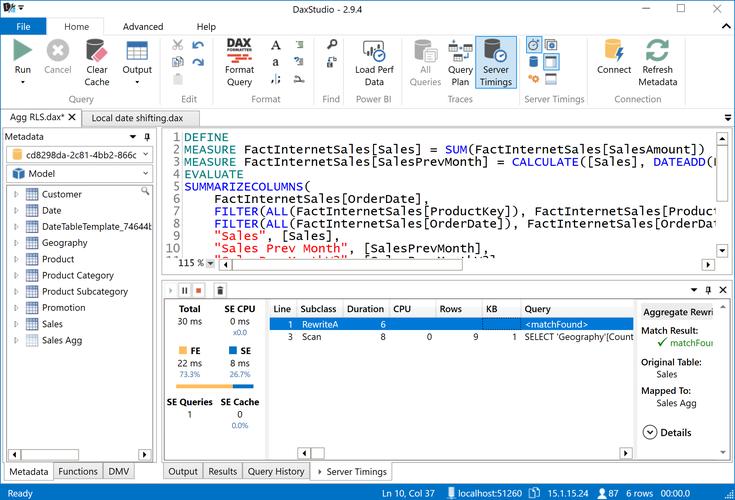Expand Details in Aggregate Rewrite panel
The width and height of the screenshot is (735, 500).
coord(668,432)
